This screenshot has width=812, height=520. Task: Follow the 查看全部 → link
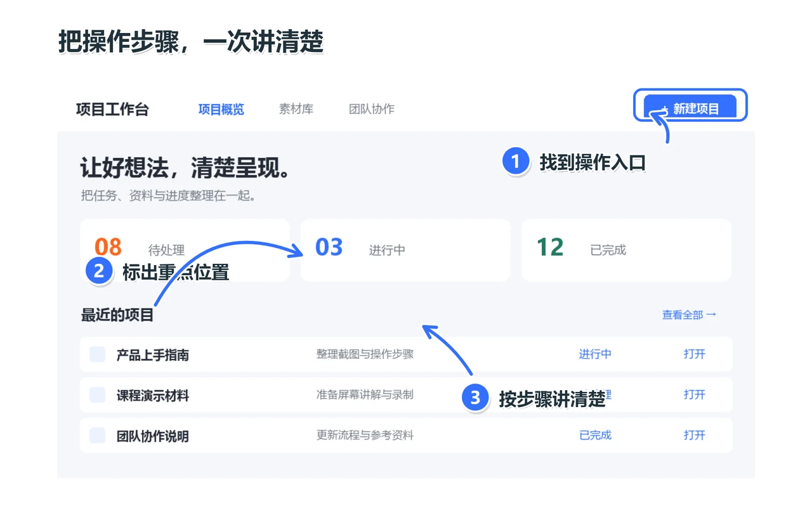click(689, 315)
